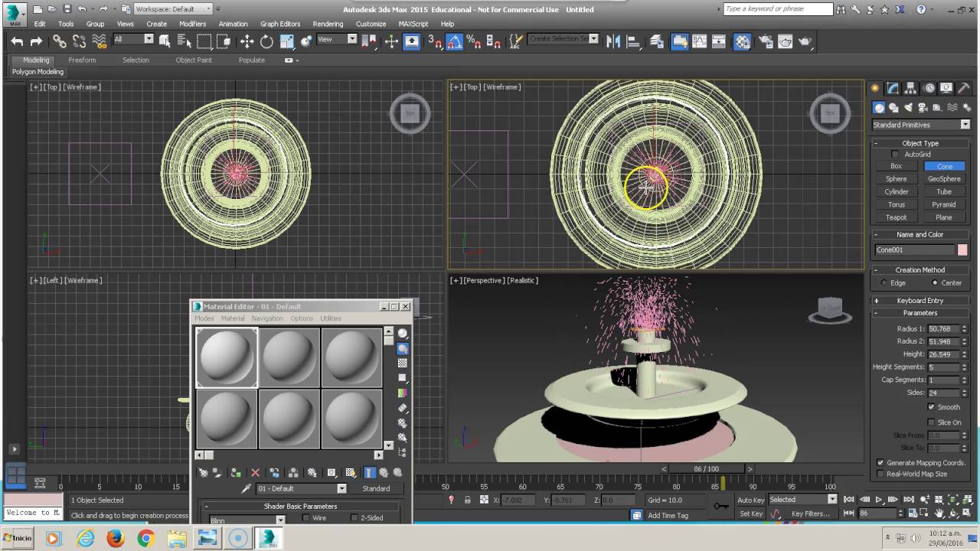Open the Curve Editor from toolbar

(699, 41)
